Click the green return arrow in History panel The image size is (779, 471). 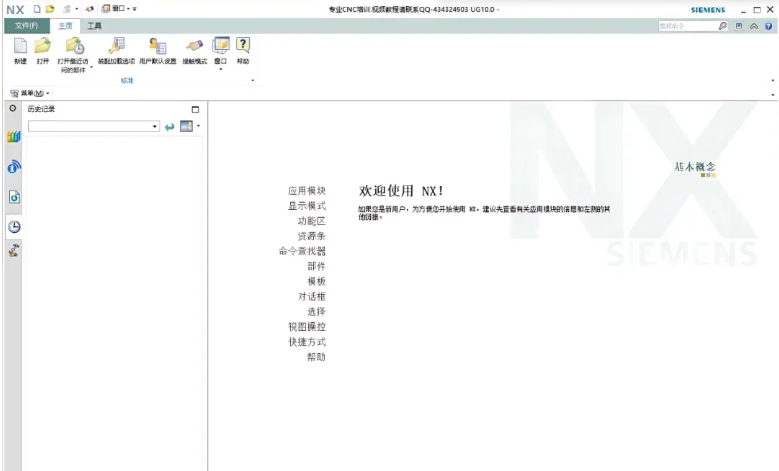(169, 127)
